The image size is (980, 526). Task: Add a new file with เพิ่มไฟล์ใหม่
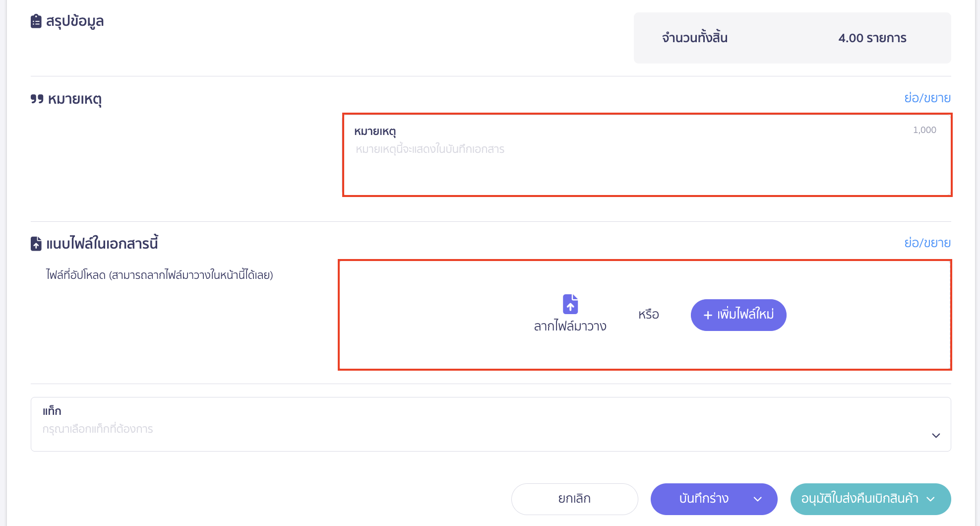(x=738, y=315)
